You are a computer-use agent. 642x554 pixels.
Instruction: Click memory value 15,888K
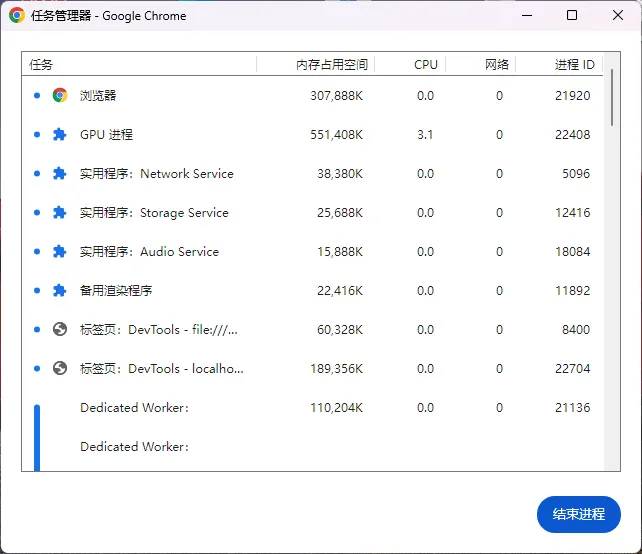pyautogui.click(x=340, y=251)
